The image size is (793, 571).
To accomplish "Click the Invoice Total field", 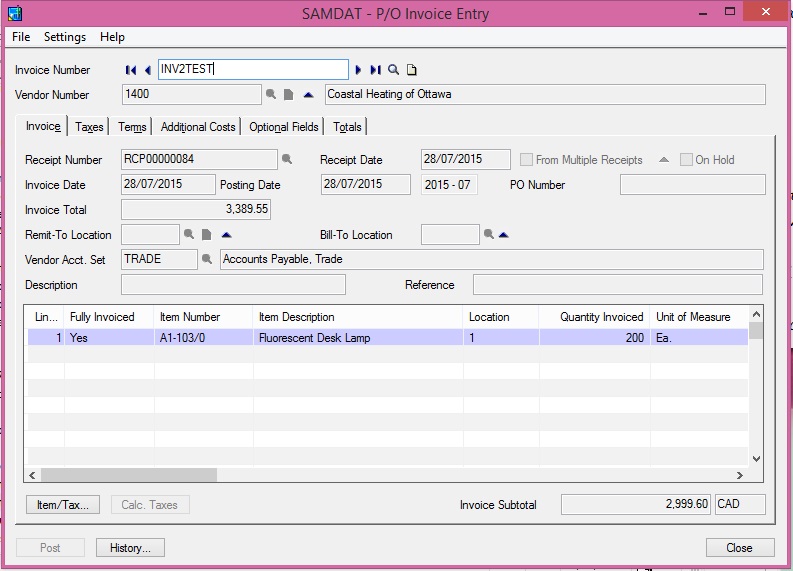I will tap(196, 209).
